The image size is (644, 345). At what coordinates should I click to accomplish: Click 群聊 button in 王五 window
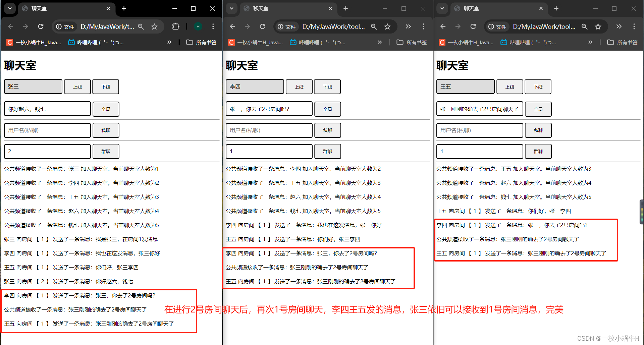[x=538, y=152]
